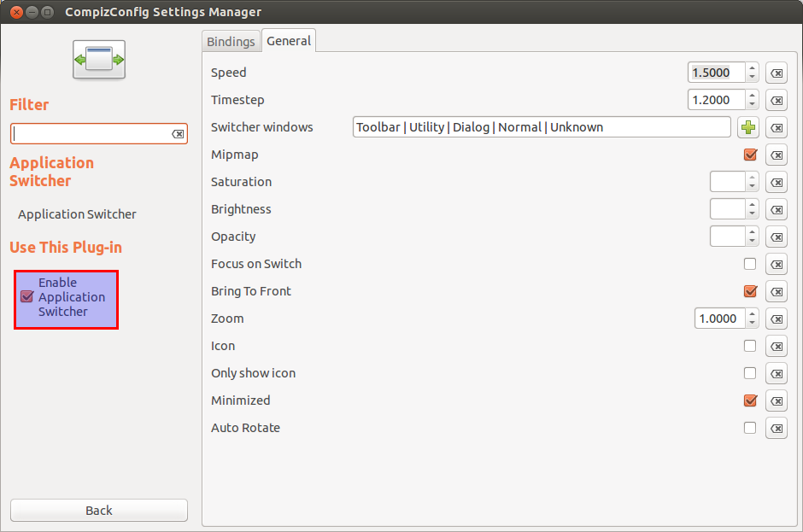Turn on Auto Rotate
This screenshot has width=803, height=532.
[x=750, y=428]
